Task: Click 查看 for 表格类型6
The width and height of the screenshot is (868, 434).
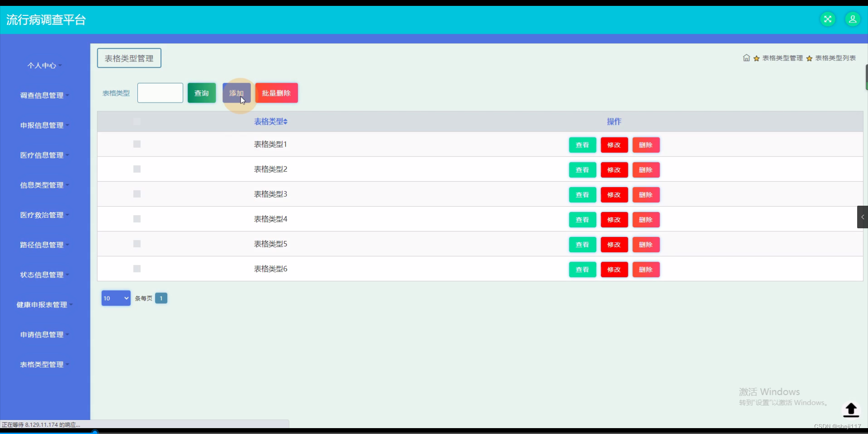Action: [x=582, y=269]
